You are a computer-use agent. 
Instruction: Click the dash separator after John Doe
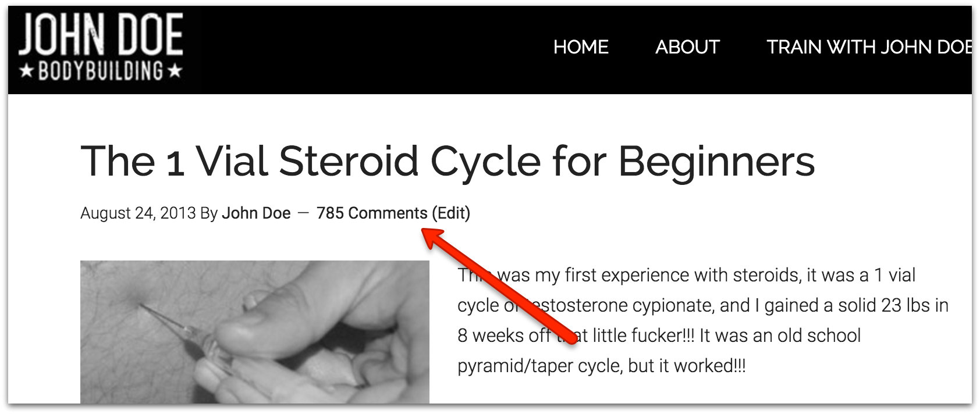coord(303,213)
